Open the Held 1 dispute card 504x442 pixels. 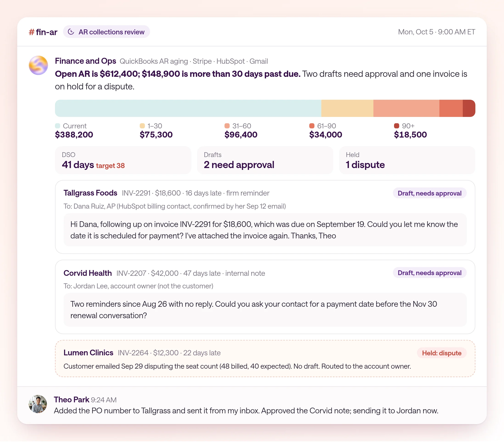click(407, 160)
